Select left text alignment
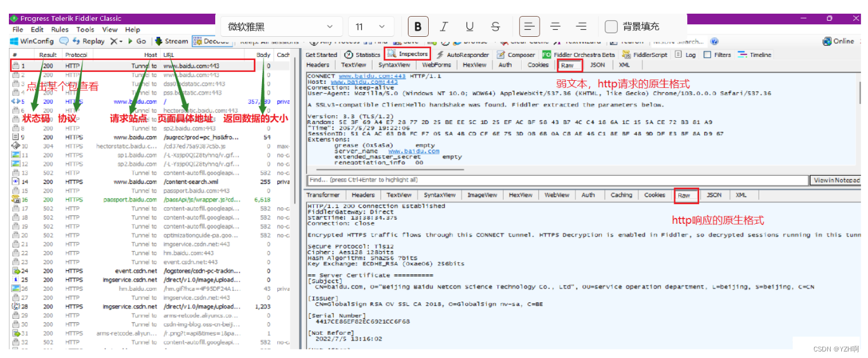 click(x=529, y=27)
